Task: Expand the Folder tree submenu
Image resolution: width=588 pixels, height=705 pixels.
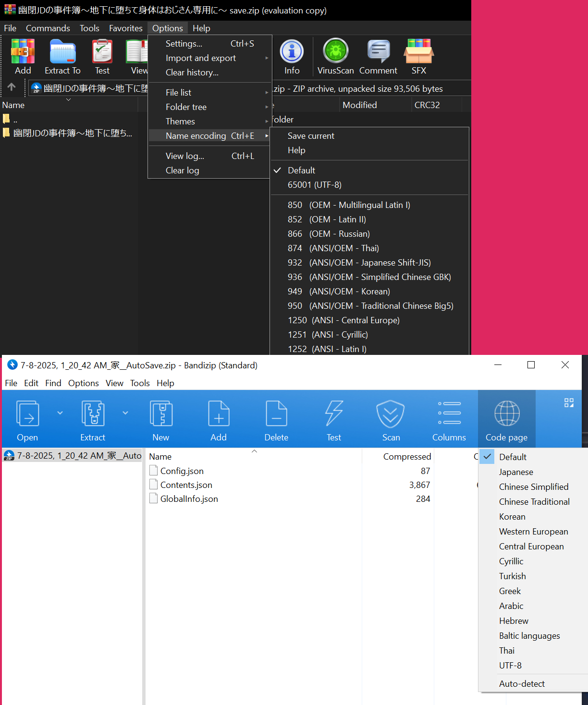Action: tap(209, 107)
